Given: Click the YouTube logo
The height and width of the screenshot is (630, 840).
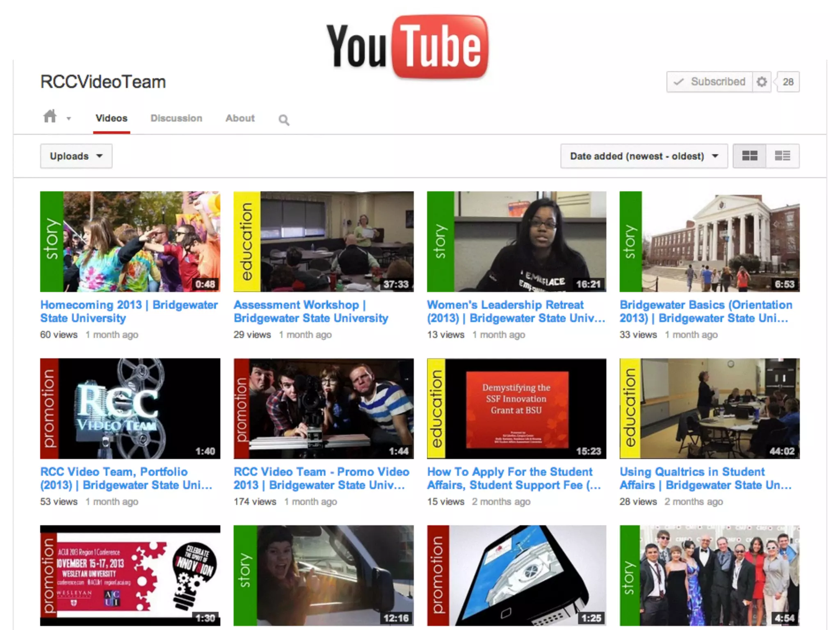Looking at the screenshot, I should [407, 47].
